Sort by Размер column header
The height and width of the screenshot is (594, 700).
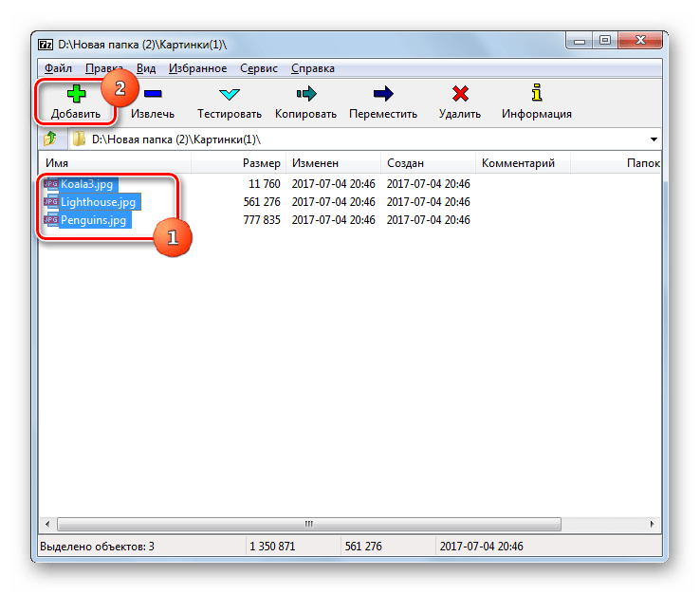[239, 163]
